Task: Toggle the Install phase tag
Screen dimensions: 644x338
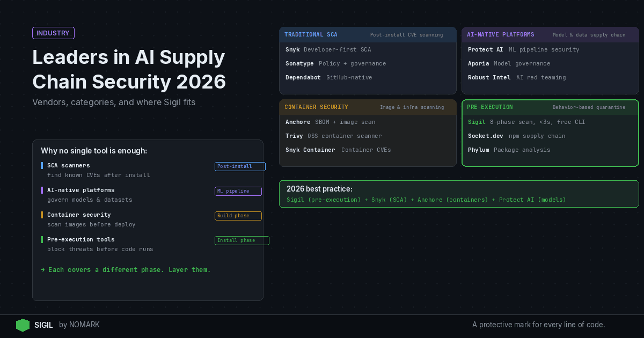Action: [242, 240]
